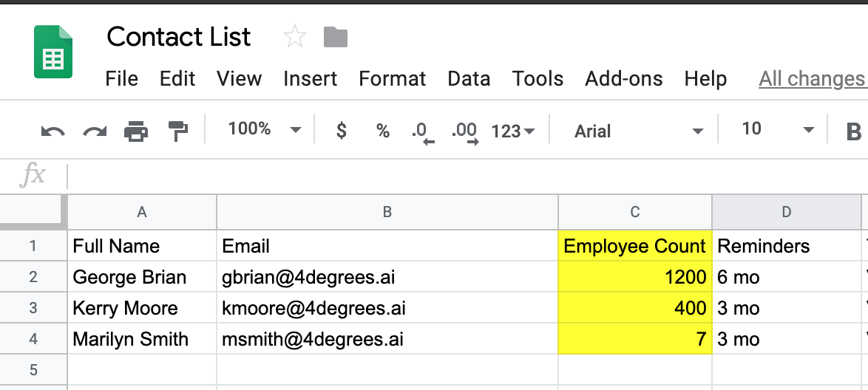868x390 pixels.
Task: Increase decimal places icon
Action: (x=464, y=133)
